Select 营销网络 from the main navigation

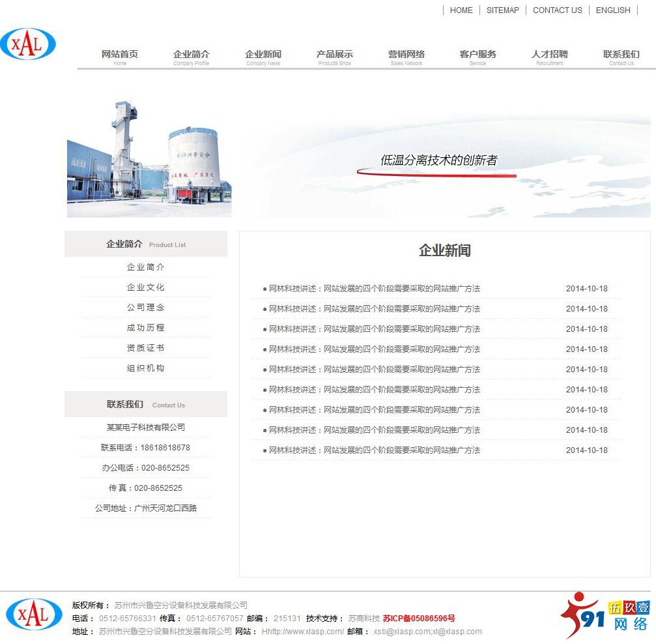(405, 56)
